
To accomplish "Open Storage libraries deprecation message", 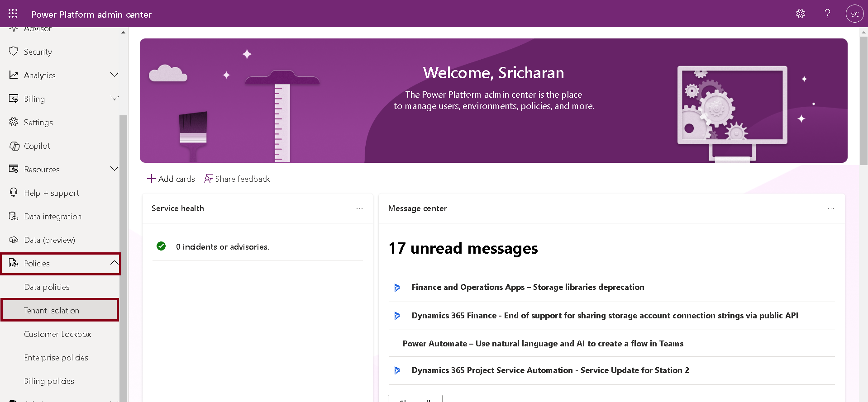I will point(528,287).
